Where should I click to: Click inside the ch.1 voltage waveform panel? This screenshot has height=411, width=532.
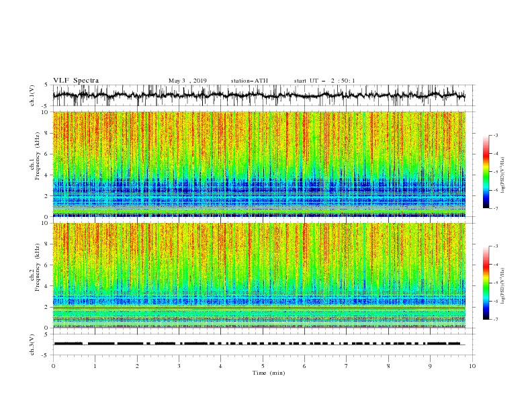point(263,95)
